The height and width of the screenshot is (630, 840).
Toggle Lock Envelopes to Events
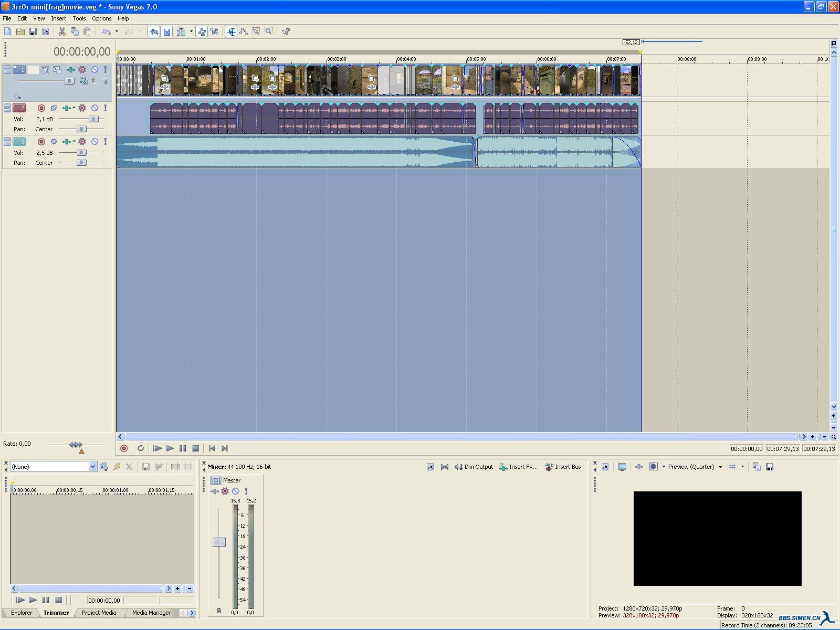point(202,31)
